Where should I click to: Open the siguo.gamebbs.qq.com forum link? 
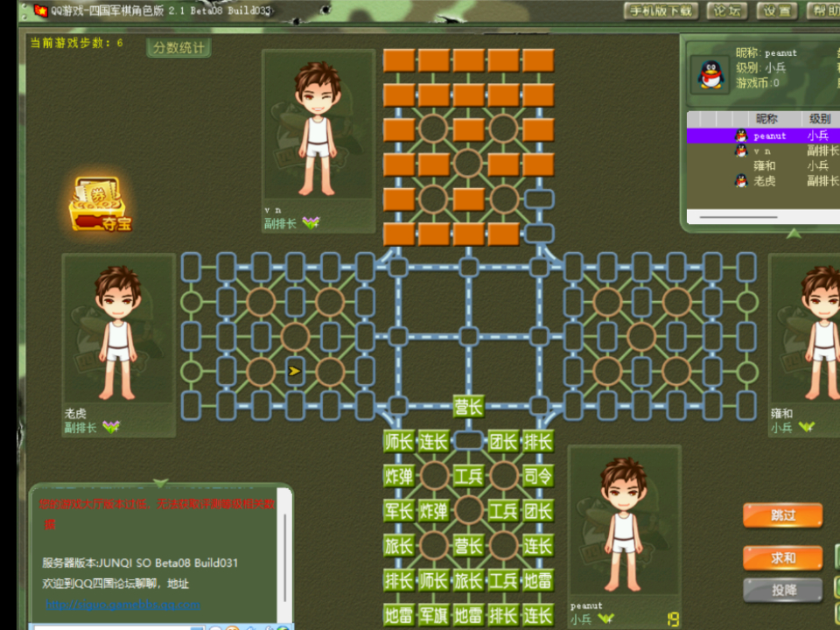(x=123, y=605)
